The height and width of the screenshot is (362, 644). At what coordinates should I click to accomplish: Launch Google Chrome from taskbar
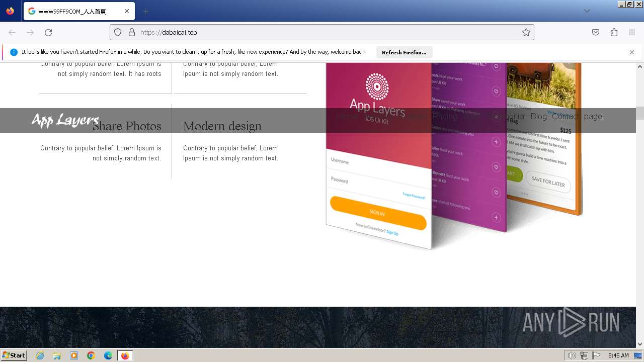click(91, 355)
